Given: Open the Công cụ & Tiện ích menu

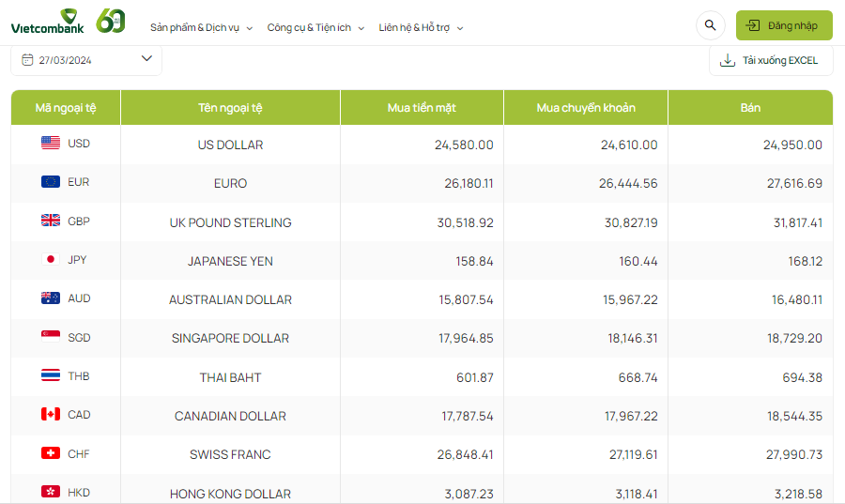Looking at the screenshot, I should pyautogui.click(x=315, y=27).
